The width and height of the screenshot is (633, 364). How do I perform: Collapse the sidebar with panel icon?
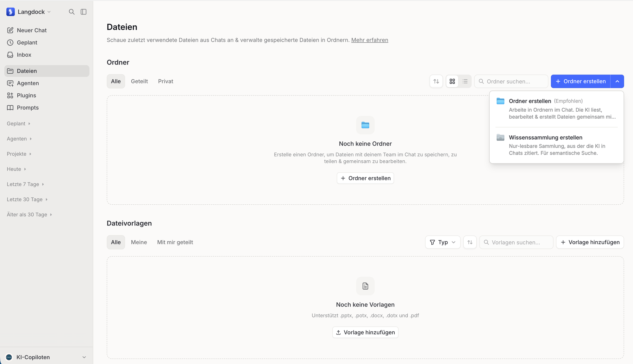pyautogui.click(x=84, y=12)
